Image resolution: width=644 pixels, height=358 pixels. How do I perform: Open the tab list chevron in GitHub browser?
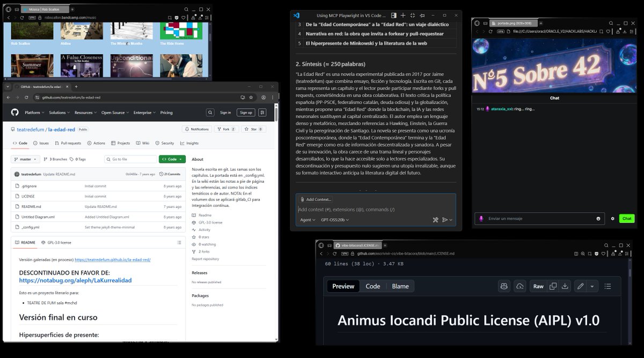[x=8, y=86]
